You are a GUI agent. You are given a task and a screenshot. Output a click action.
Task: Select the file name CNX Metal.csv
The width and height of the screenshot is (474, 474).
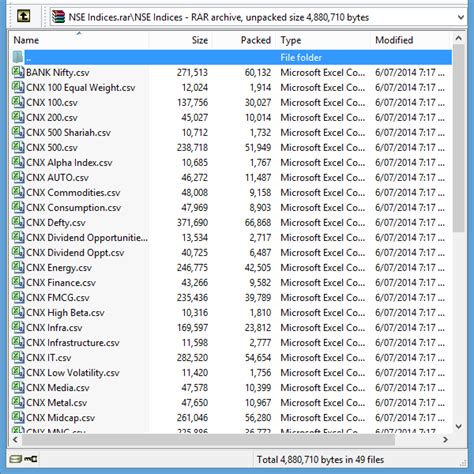(x=56, y=403)
